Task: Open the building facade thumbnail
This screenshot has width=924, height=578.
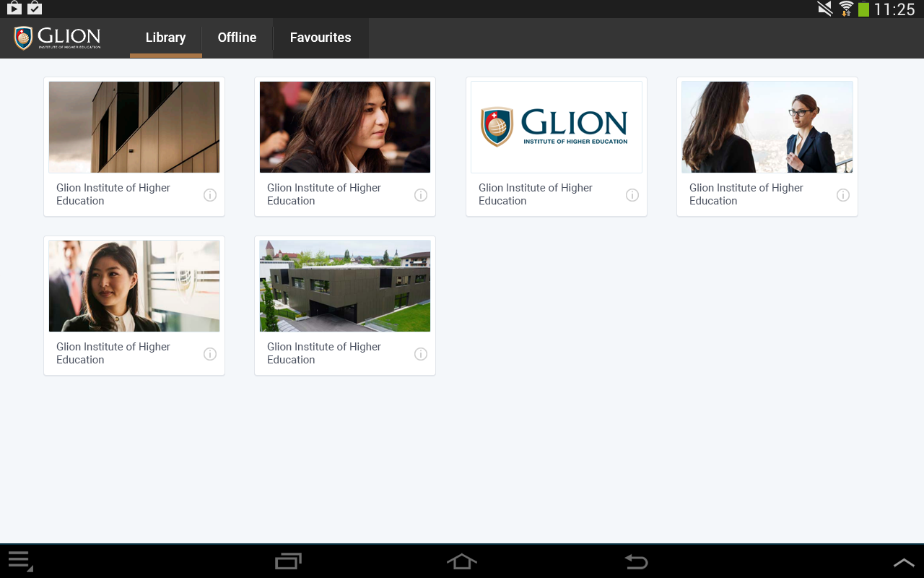Action: [134, 127]
